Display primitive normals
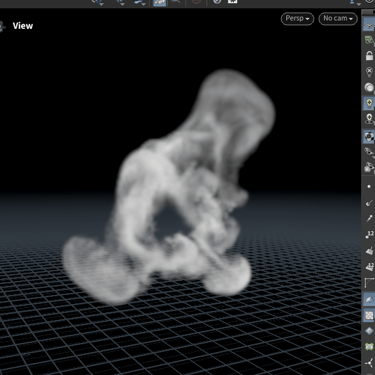 369,251
